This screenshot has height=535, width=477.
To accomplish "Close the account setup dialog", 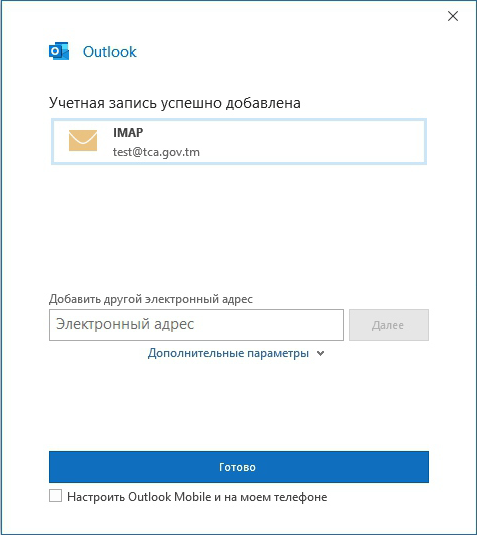I will 453,16.
